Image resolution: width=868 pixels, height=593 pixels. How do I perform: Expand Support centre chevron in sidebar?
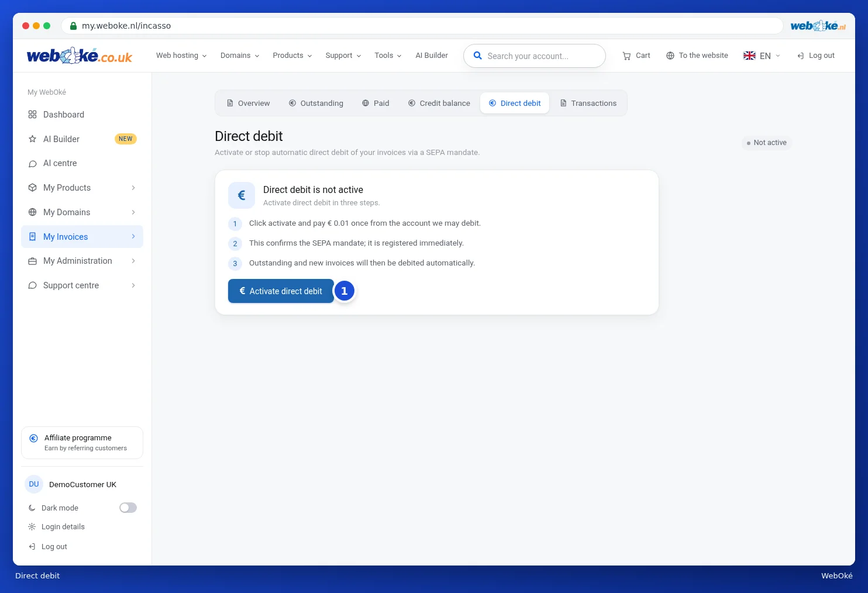133,285
